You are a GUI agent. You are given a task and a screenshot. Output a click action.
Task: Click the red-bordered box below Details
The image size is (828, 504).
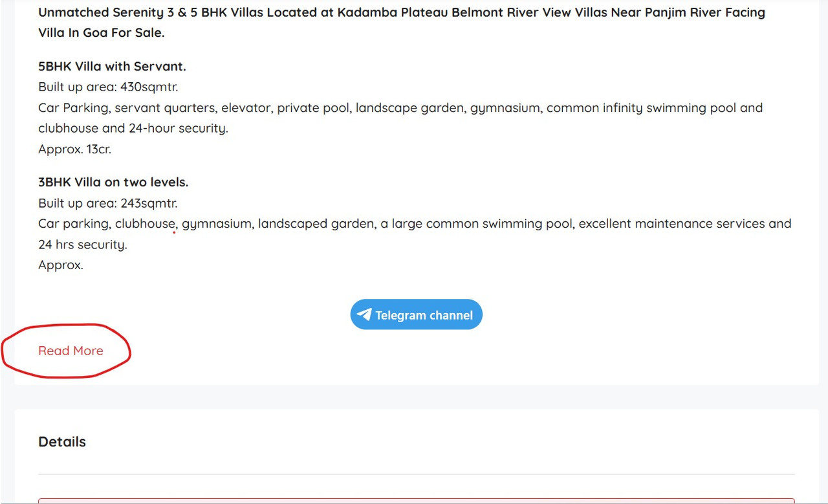point(417,501)
